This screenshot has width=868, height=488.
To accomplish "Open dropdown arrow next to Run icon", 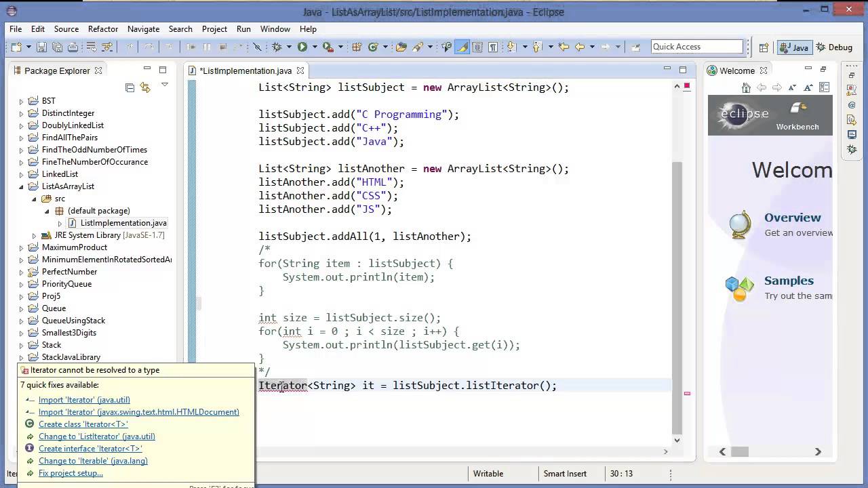I will tap(315, 47).
